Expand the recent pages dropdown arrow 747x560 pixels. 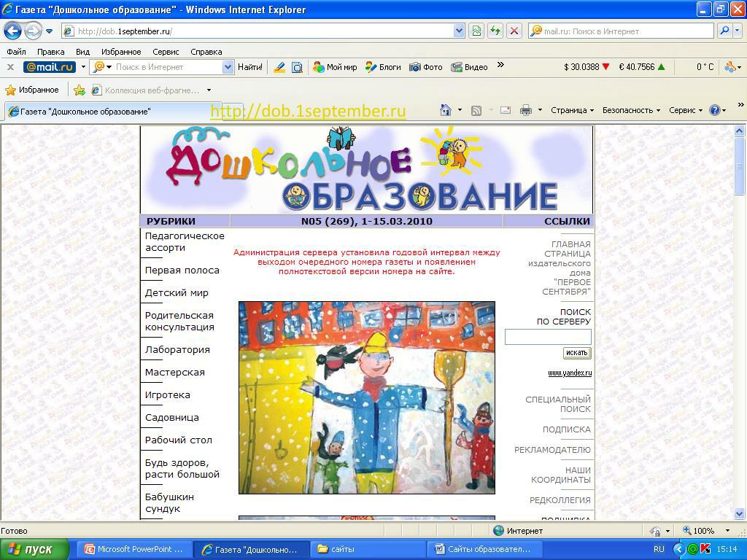49,31
